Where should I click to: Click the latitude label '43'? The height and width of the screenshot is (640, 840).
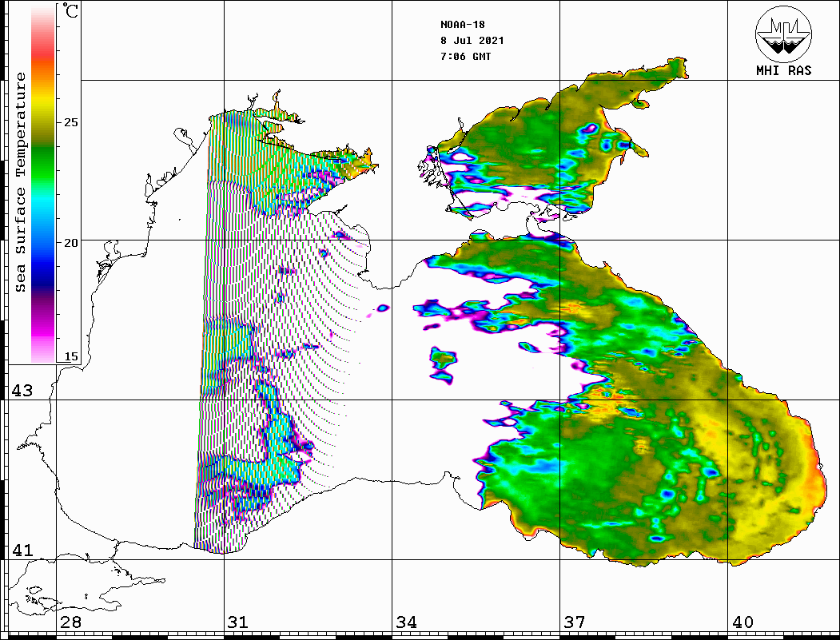22,391
